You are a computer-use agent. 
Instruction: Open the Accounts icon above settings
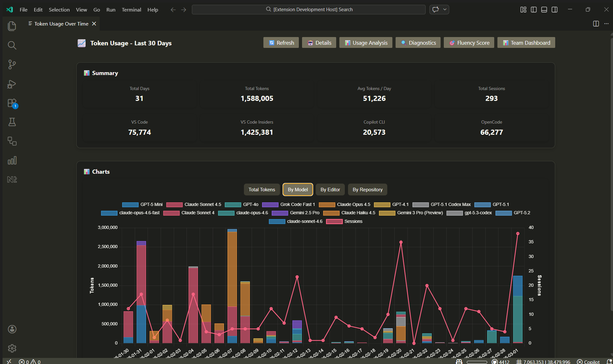pos(12,329)
